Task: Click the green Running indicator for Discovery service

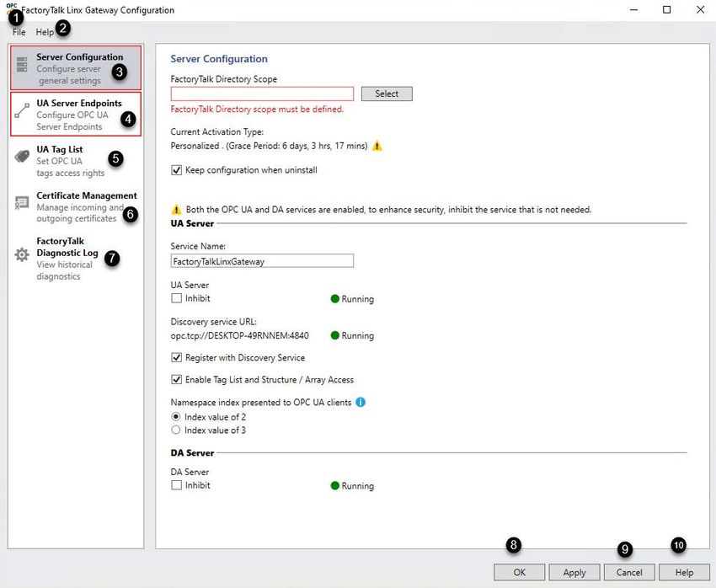Action: point(334,335)
